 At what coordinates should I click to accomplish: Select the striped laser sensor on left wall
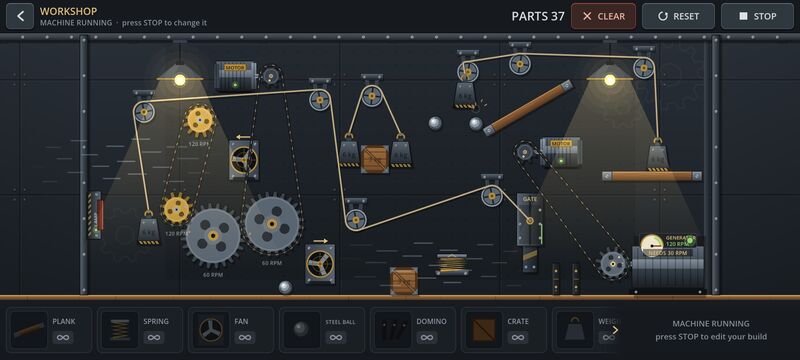coord(95,215)
